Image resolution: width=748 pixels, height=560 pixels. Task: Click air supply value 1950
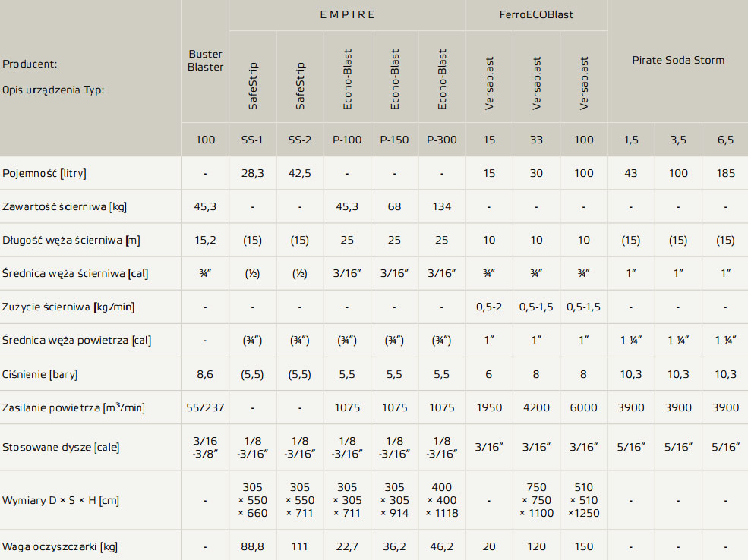[x=489, y=407]
